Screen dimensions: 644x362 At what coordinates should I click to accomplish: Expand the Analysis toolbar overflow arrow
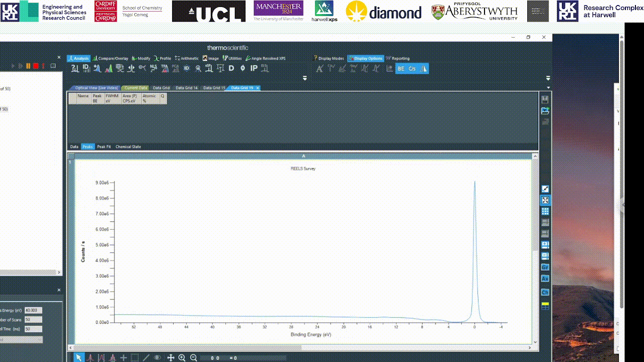[304, 78]
